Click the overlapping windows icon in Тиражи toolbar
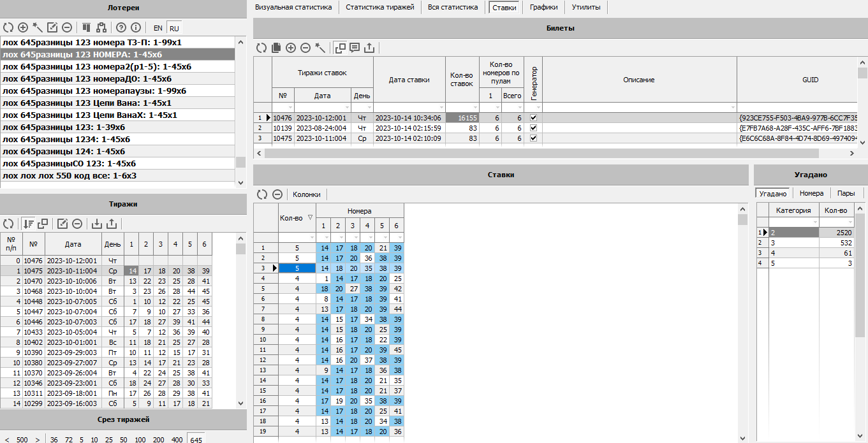 (x=43, y=224)
